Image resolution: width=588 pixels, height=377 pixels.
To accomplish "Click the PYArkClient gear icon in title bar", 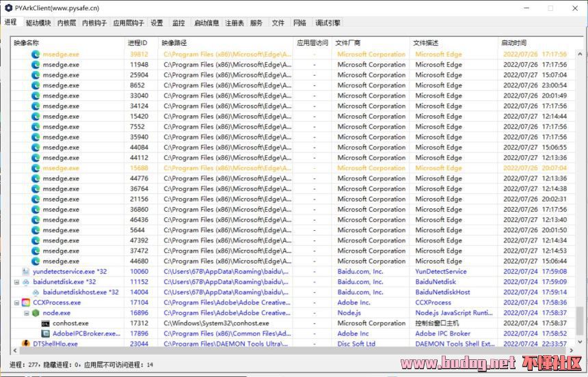I will [9, 8].
